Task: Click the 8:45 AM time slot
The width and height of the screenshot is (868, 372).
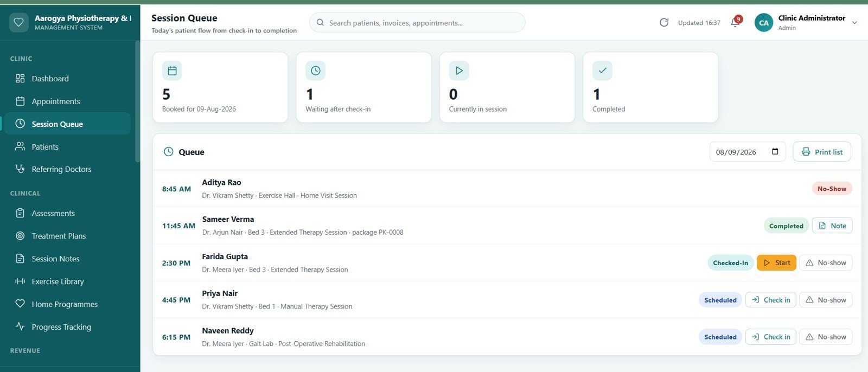Action: coord(176,189)
